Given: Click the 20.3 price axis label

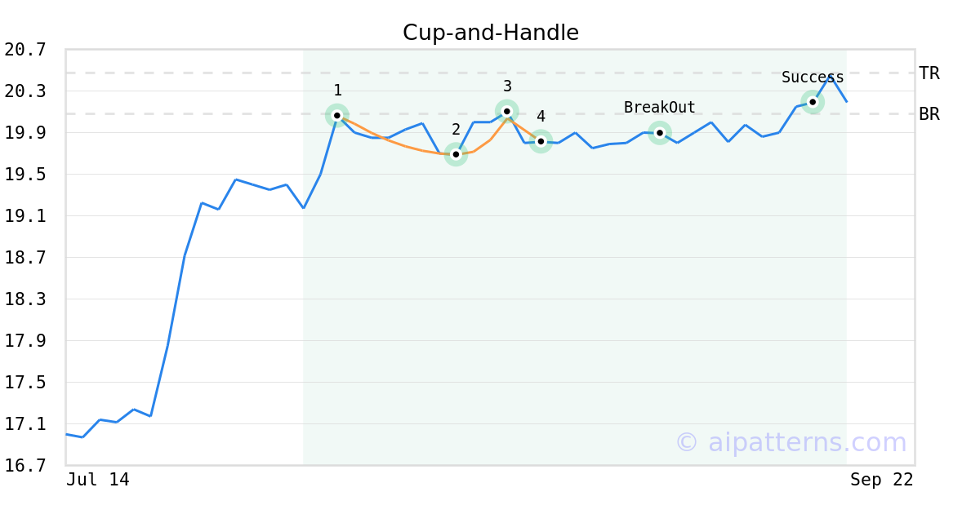Looking at the screenshot, I should click(25, 91).
